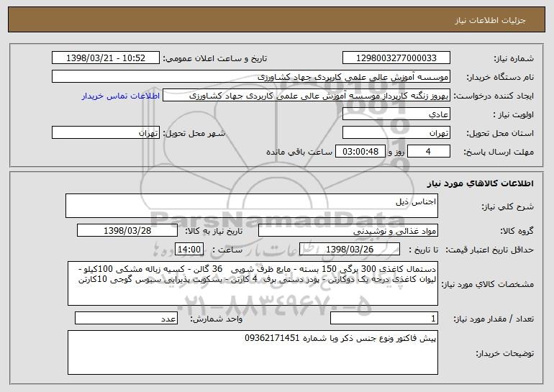This screenshot has height=392, width=554.
Task: Click the واحد شمارش label
Action: coord(217,319)
